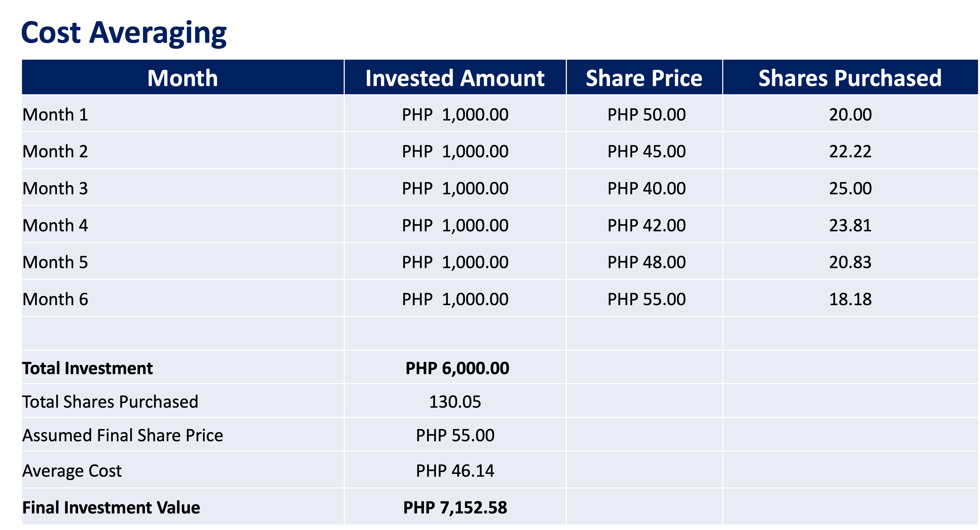
Task: Select the Month 1 row label
Action: pyautogui.click(x=56, y=115)
